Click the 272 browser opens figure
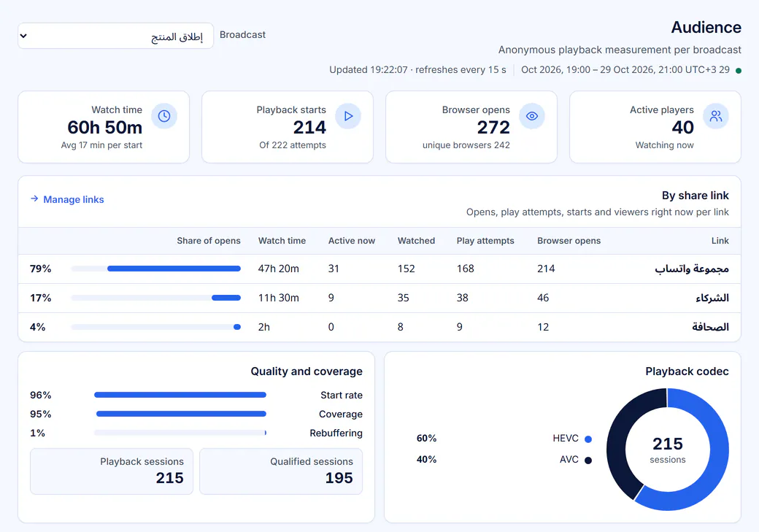This screenshot has width=759, height=532. pos(494,127)
